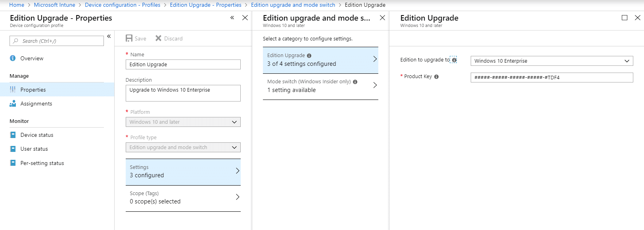Click info icon next to Mode switch
The height and width of the screenshot is (230, 644).
tap(355, 82)
